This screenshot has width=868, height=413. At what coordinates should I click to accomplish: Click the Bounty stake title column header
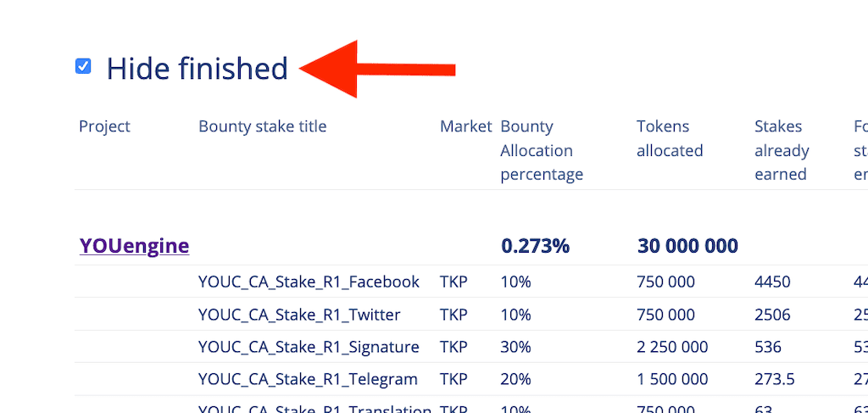(x=263, y=126)
